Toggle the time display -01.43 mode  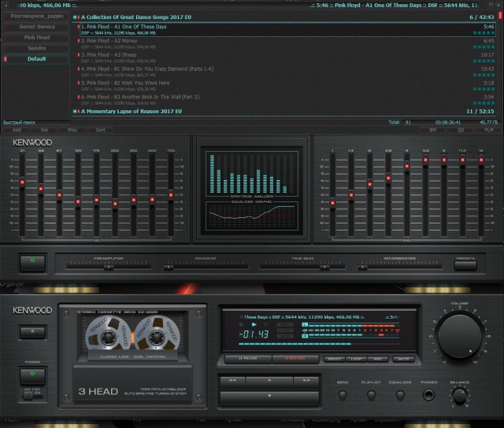point(254,334)
